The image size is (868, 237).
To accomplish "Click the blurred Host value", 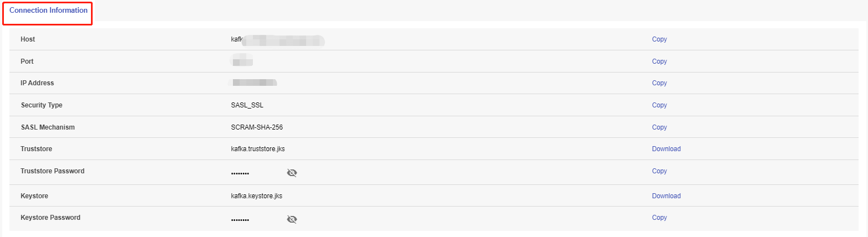I will pyautogui.click(x=277, y=40).
